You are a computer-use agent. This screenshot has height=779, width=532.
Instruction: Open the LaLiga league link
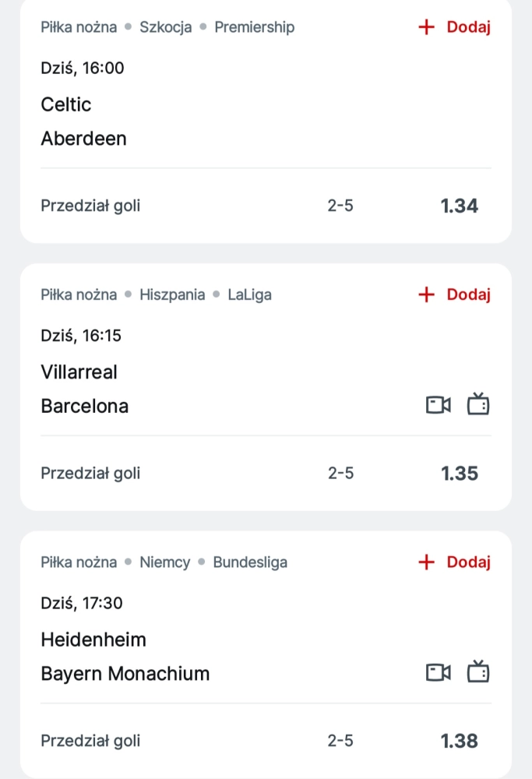tap(249, 294)
